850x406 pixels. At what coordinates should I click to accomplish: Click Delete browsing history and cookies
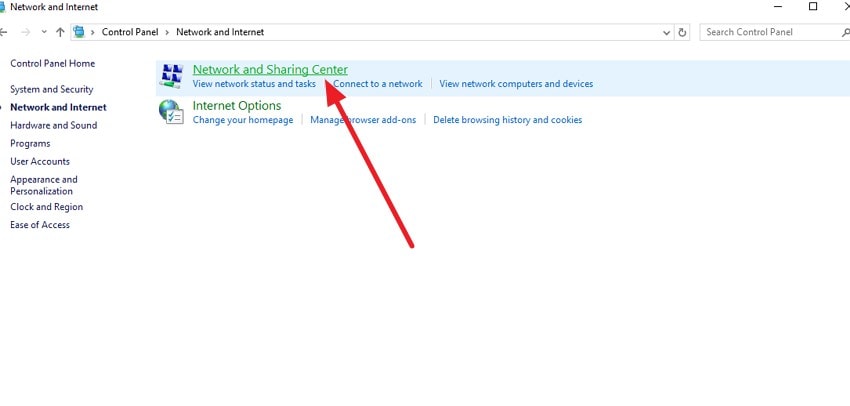click(x=507, y=120)
